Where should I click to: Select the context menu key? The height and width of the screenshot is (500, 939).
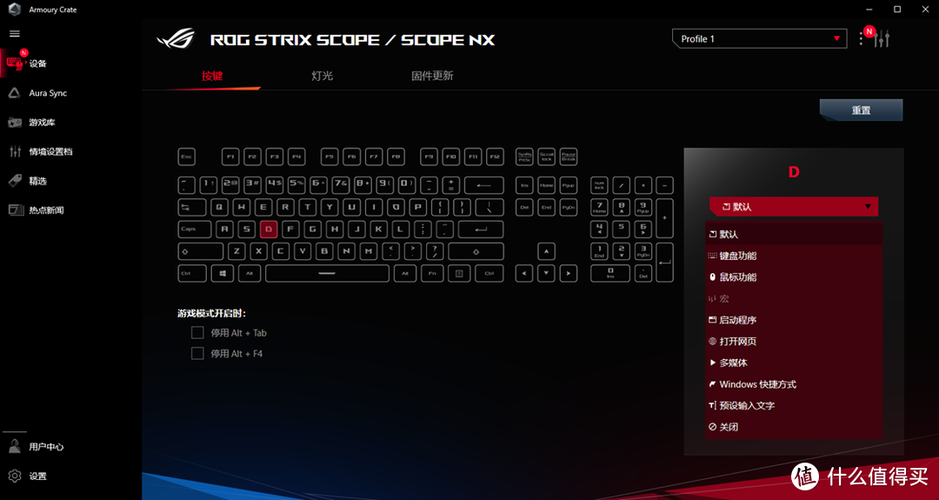[x=459, y=273]
